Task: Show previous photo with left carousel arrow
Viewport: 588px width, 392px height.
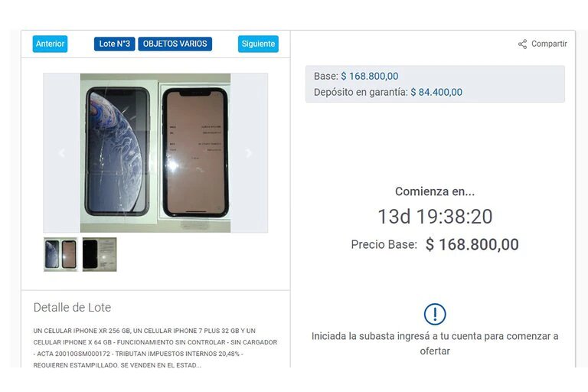Action: 61,153
